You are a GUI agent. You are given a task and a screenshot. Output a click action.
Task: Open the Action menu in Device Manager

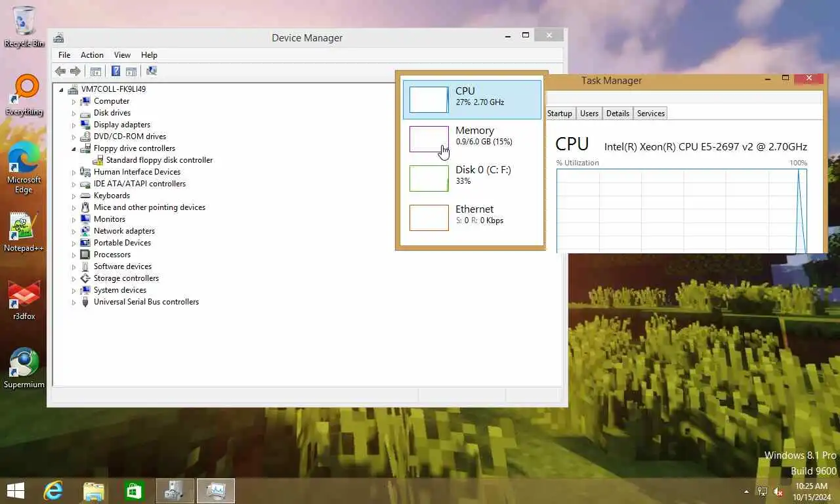click(x=92, y=55)
